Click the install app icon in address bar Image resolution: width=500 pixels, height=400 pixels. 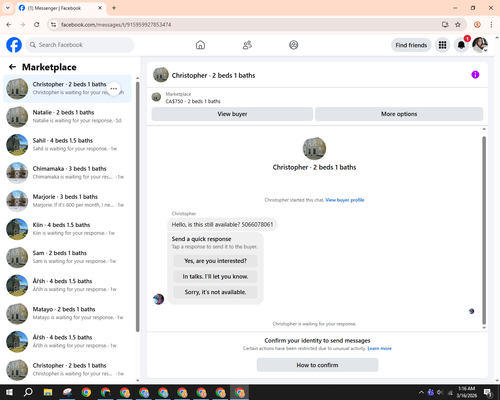tap(445, 25)
